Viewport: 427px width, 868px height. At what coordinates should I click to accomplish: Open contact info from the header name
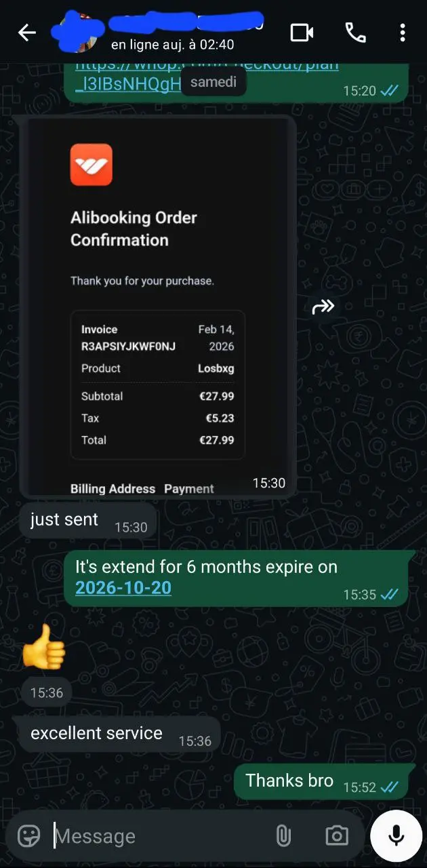pyautogui.click(x=183, y=27)
